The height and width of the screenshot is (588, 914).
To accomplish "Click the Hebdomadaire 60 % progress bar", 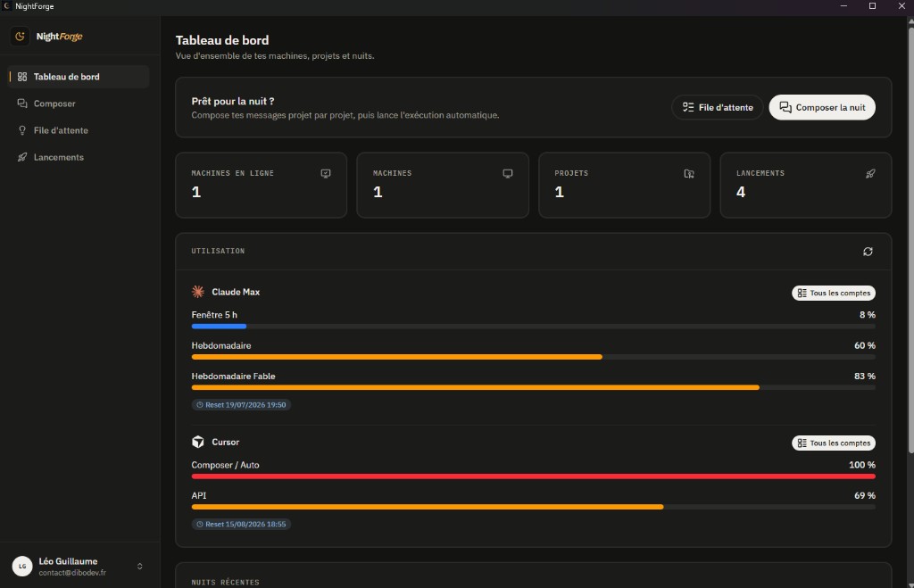I will click(x=534, y=357).
